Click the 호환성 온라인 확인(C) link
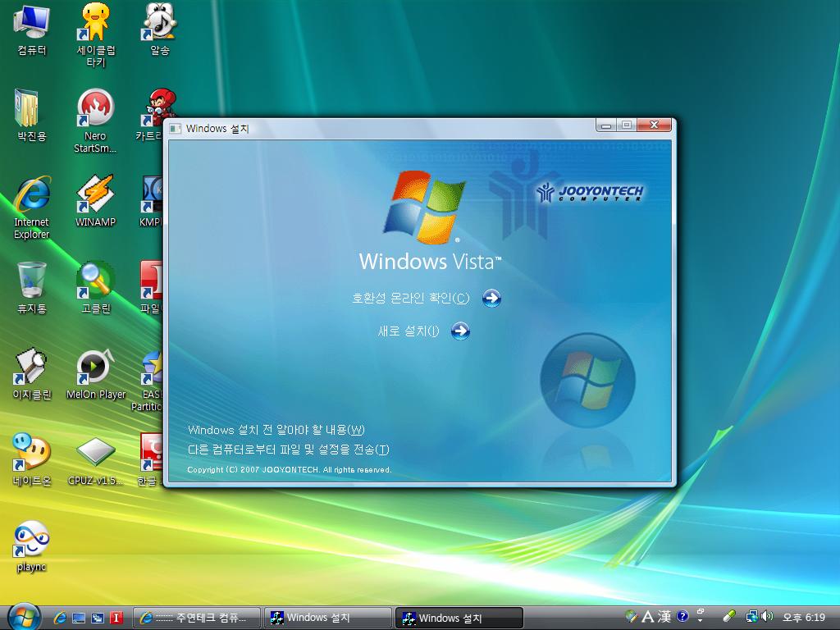 (410, 298)
